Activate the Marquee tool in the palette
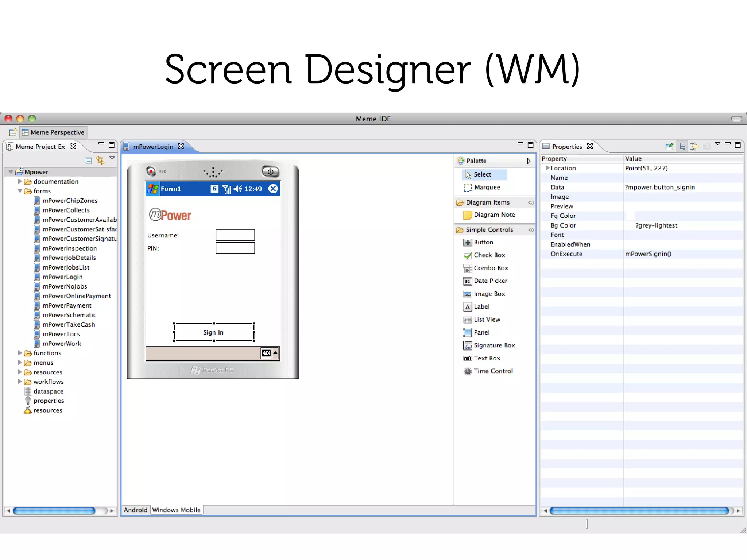The height and width of the screenshot is (560, 747). click(x=482, y=188)
